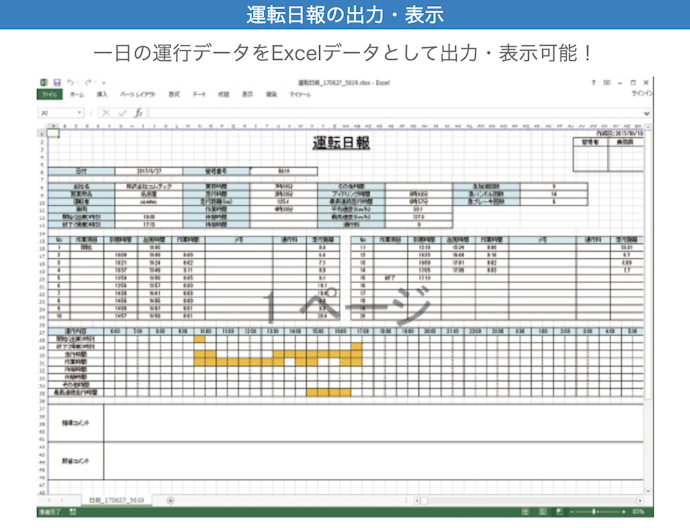Click the next sheet navigation arrow
The image size is (690, 528).
tap(62, 500)
